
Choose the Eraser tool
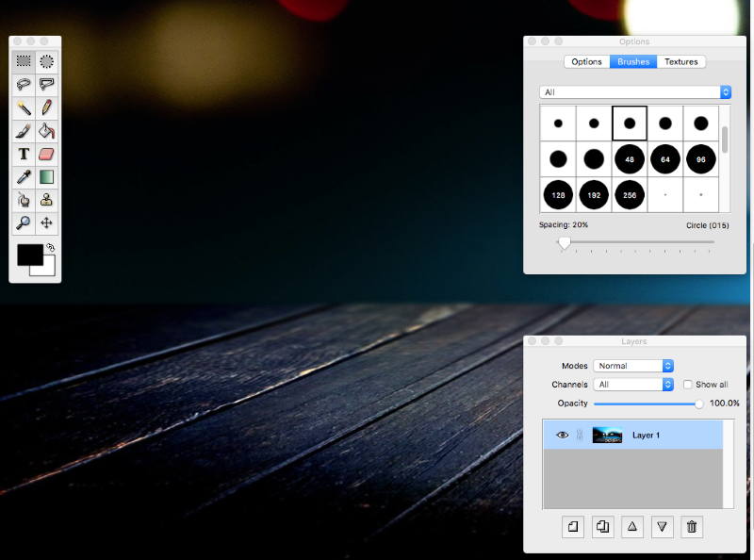tap(46, 154)
